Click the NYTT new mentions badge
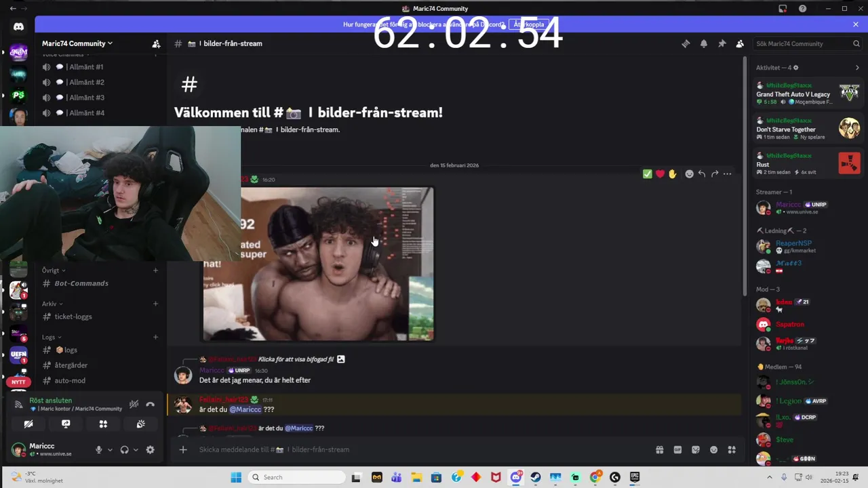 [x=18, y=382]
